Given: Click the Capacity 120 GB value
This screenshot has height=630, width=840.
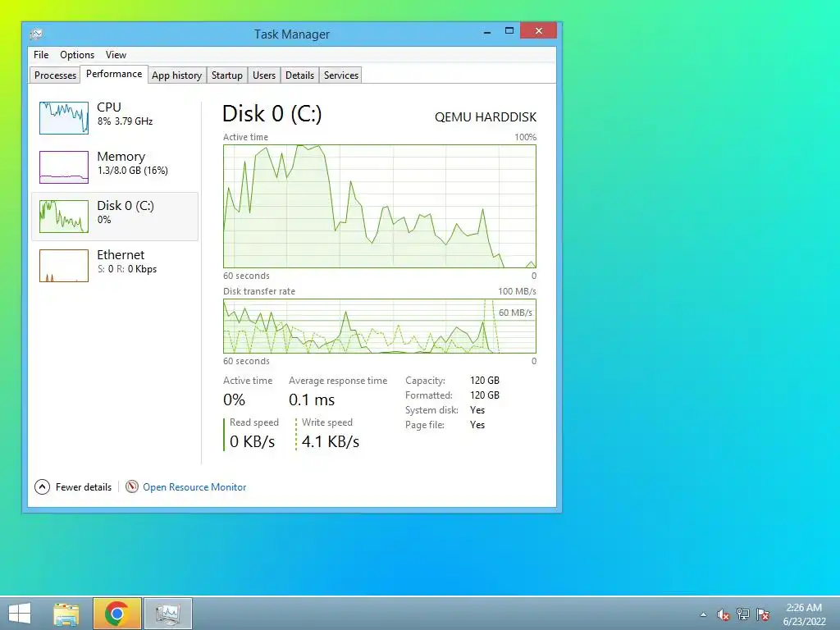Looking at the screenshot, I should point(485,381).
